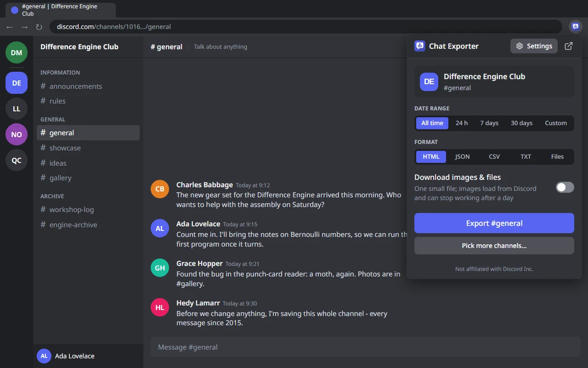588x368 pixels.
Task: Click the browser forward arrow
Action: click(24, 27)
